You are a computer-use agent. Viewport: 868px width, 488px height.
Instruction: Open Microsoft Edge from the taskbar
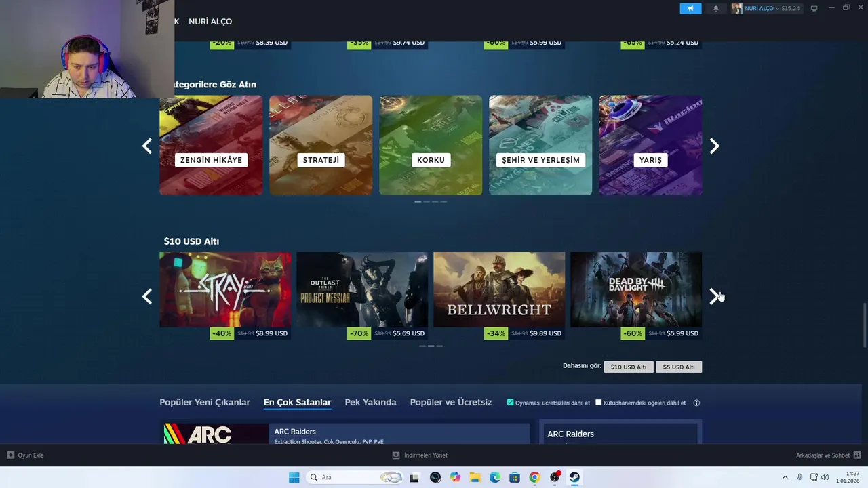pos(495,477)
